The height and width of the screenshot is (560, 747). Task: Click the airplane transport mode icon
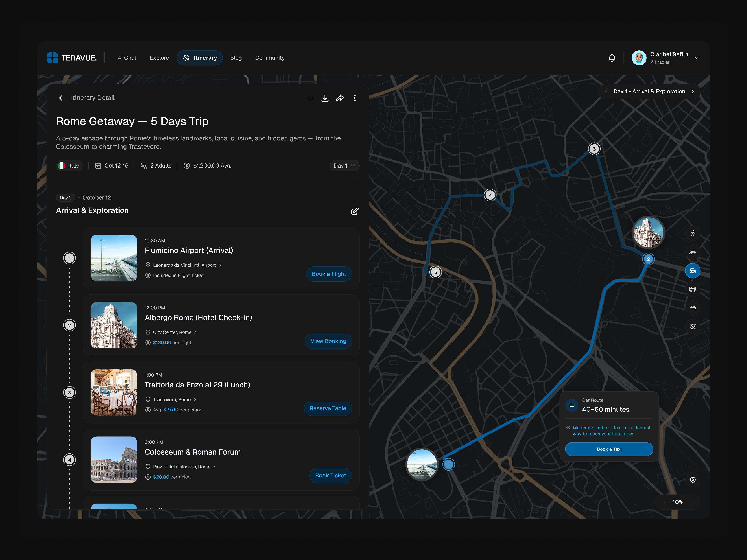(x=693, y=326)
